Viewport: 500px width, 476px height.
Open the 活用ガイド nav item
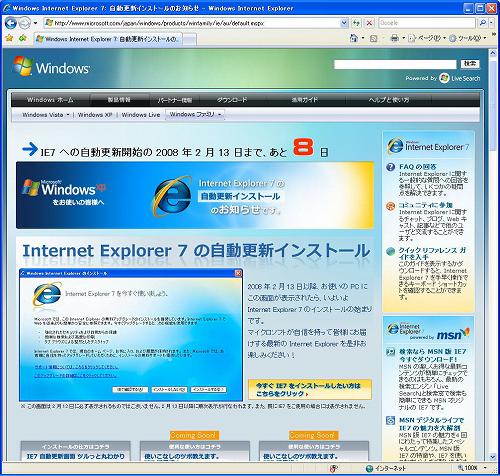tap(305, 100)
